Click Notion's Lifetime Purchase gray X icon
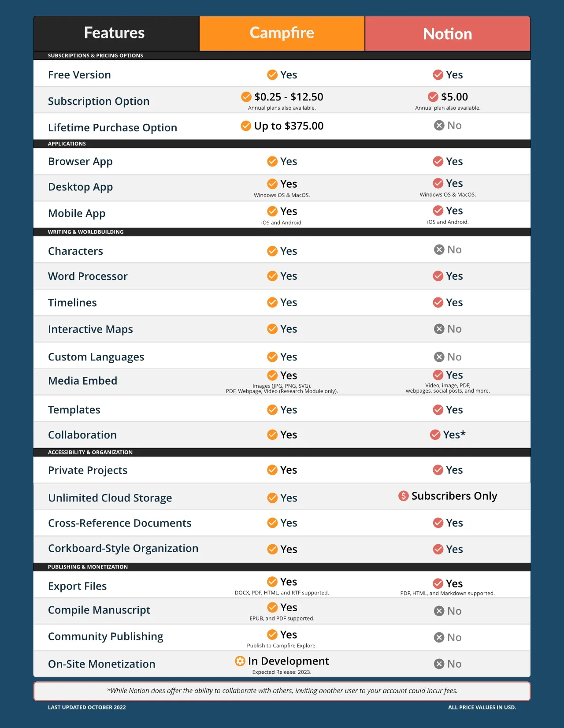This screenshot has height=728, width=564. click(x=439, y=126)
